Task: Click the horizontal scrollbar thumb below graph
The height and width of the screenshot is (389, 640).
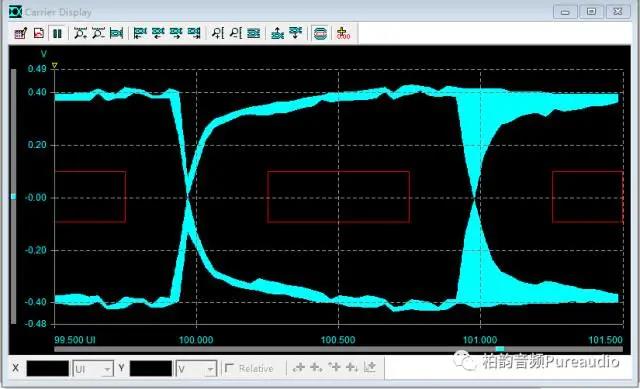Action: [500, 349]
